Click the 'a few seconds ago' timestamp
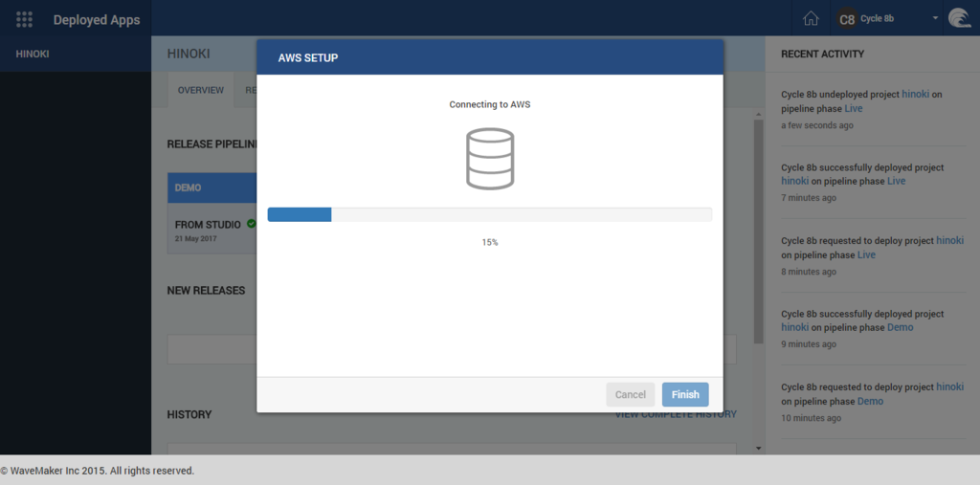980x485 pixels. 817,125
